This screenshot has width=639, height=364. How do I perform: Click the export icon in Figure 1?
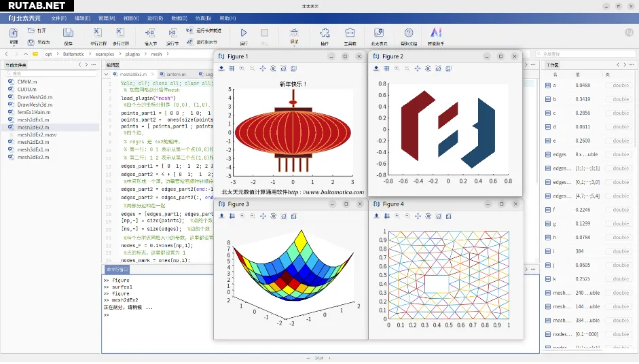pyautogui.click(x=221, y=69)
